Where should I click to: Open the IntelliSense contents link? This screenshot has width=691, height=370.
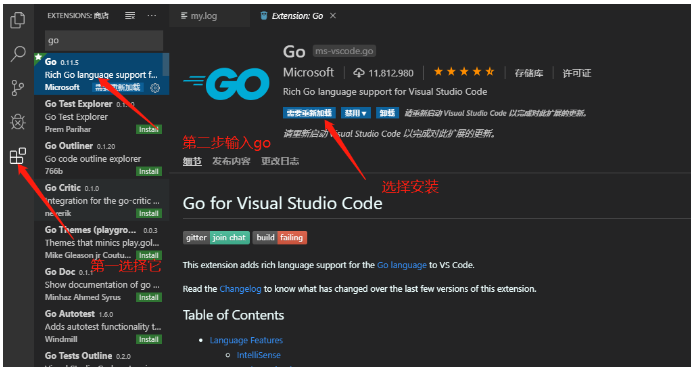coord(258,355)
